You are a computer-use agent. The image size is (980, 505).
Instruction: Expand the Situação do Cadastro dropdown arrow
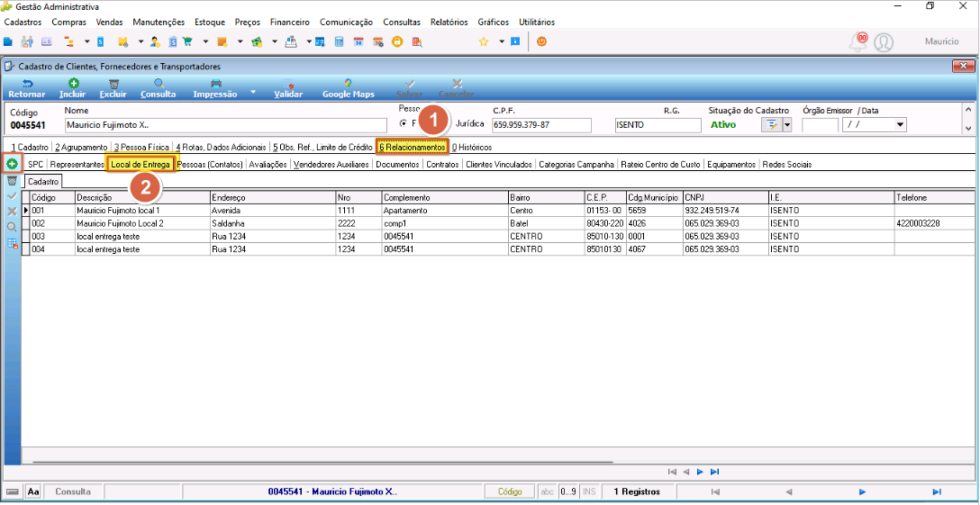point(787,125)
